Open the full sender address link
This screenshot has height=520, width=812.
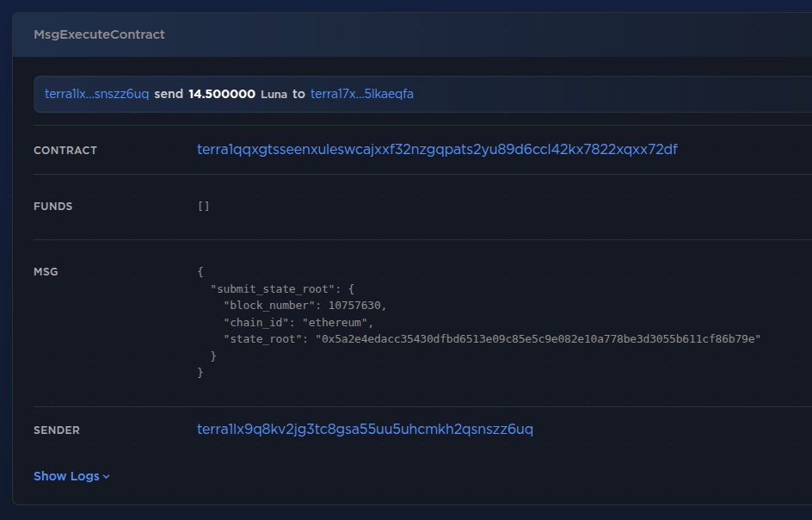click(x=365, y=430)
